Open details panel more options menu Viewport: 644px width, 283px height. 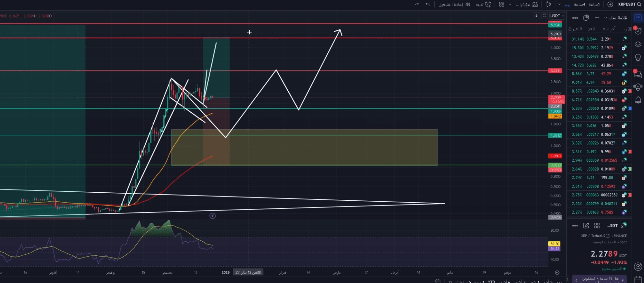(x=575, y=226)
